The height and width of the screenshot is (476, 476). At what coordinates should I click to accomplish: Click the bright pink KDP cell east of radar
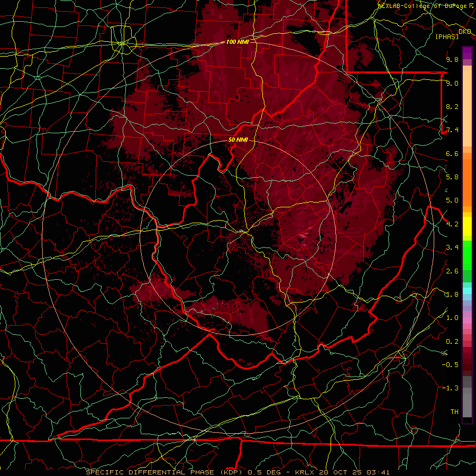pos(304,235)
